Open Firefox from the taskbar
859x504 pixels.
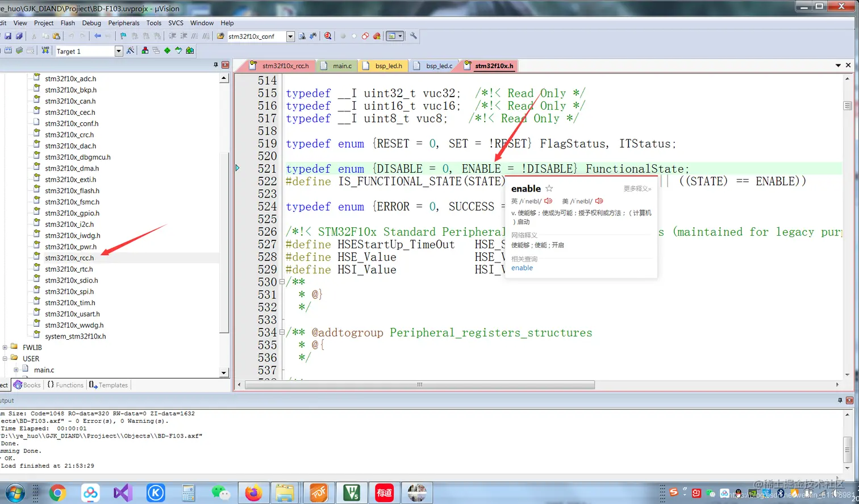click(253, 493)
